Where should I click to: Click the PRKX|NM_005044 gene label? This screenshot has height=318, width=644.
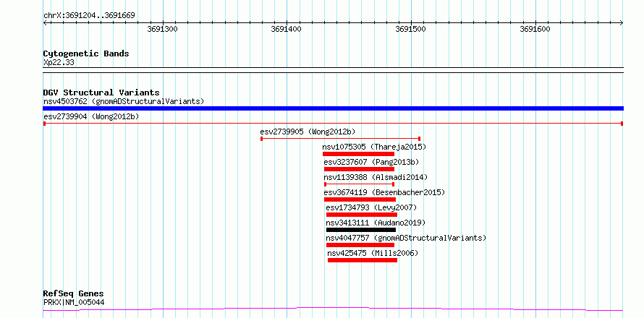point(74,303)
